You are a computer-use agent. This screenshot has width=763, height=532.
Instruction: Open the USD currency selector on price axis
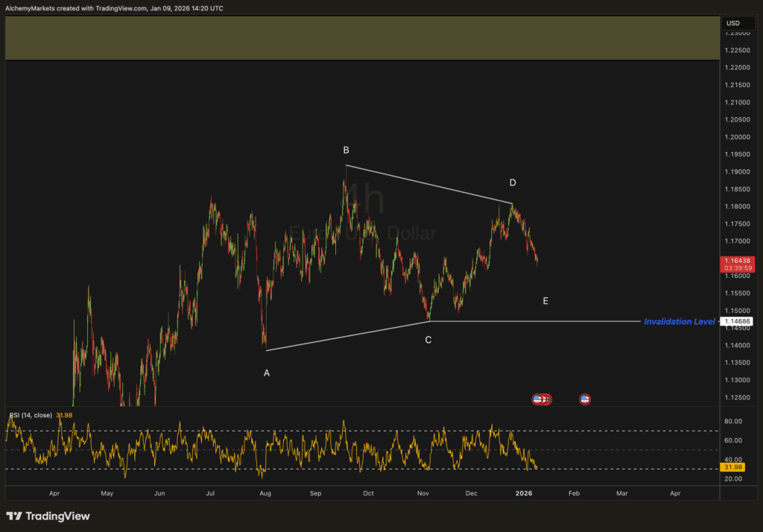pos(732,23)
